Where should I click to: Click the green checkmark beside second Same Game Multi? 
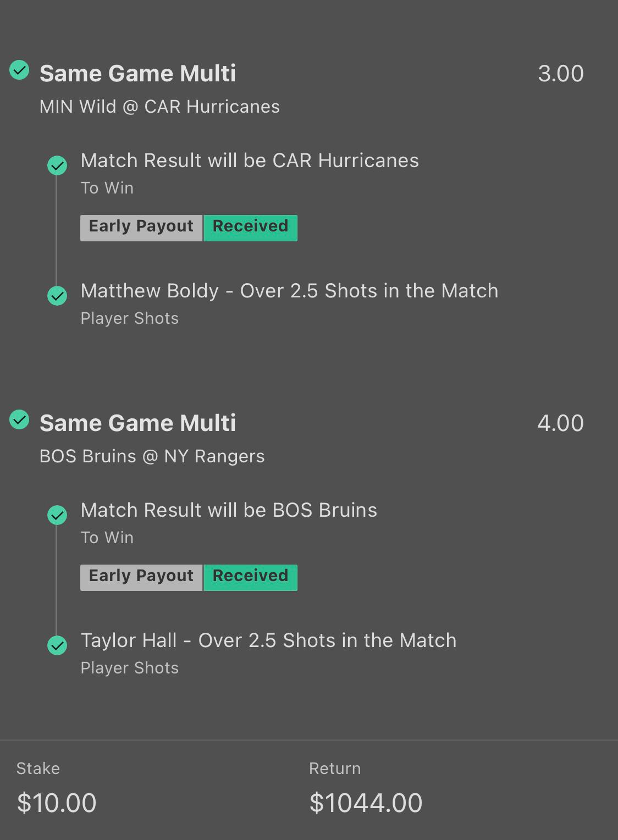point(20,420)
